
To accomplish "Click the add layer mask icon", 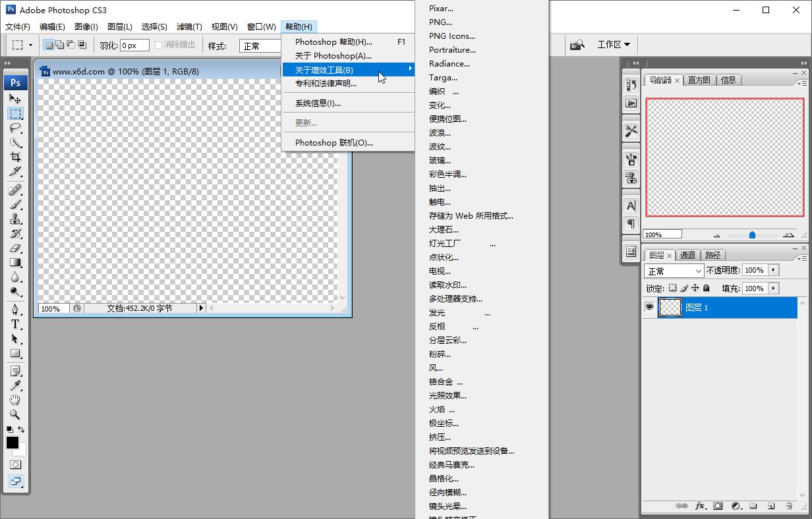I will (x=718, y=506).
